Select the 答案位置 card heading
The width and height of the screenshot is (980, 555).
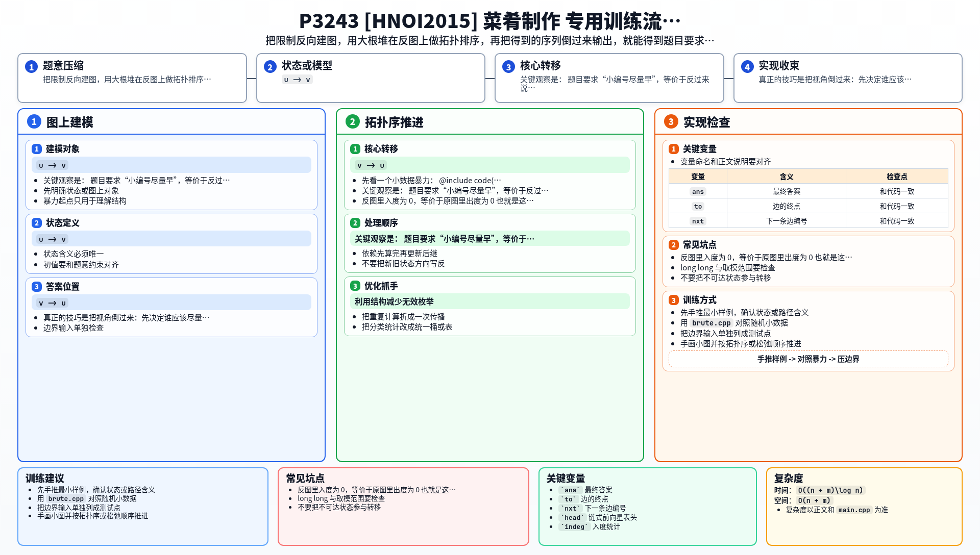(x=62, y=287)
